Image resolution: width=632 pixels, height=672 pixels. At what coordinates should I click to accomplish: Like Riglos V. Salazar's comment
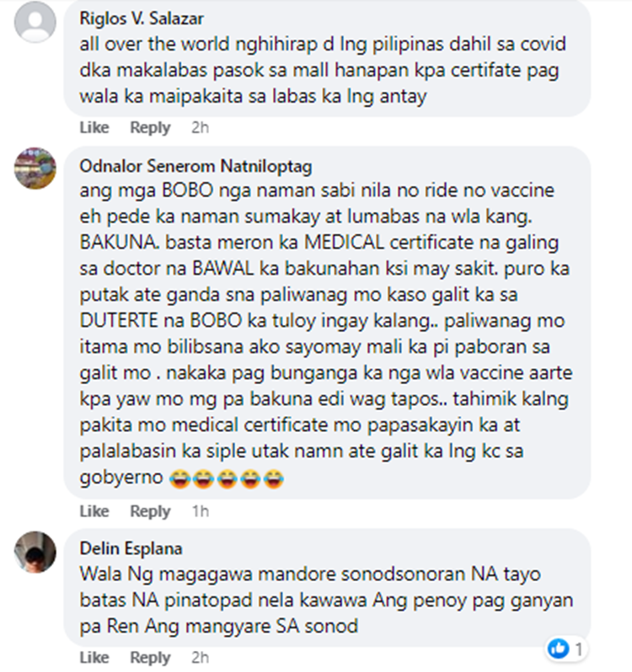click(94, 127)
